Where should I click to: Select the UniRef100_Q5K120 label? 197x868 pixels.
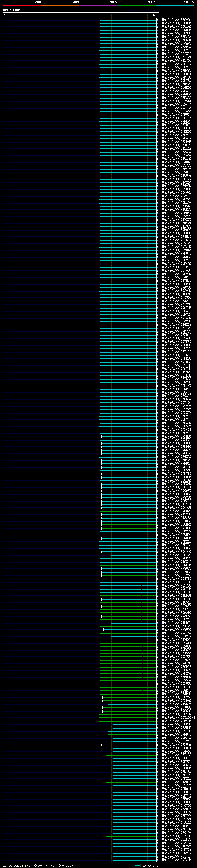[x=176, y=64]
